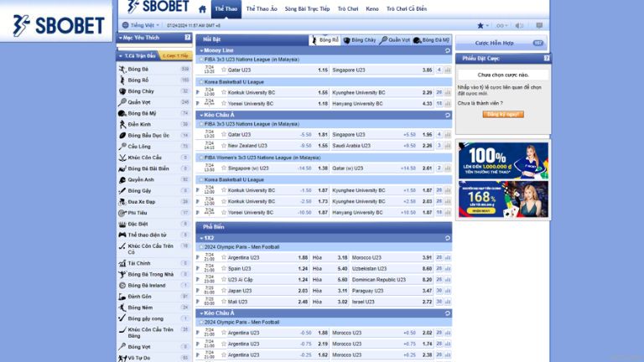Open the Trò Chơi menu
The width and height of the screenshot is (644, 362).
(x=348, y=8)
